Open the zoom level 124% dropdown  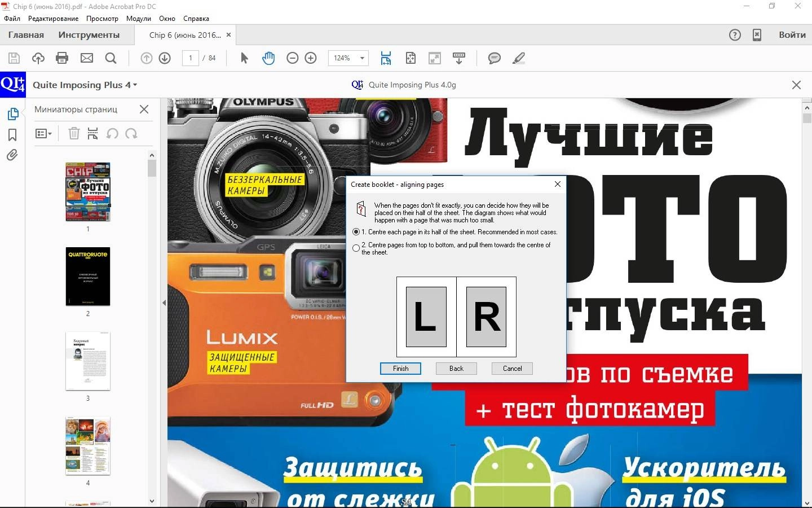[x=362, y=58]
